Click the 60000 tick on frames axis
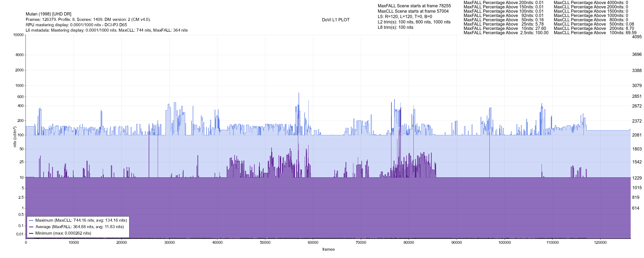The image size is (644, 258). point(313,243)
